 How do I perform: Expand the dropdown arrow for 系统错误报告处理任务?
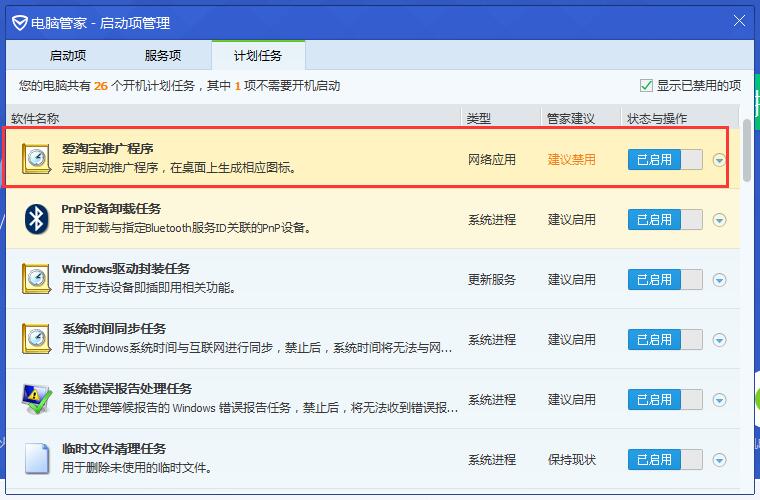pos(719,400)
